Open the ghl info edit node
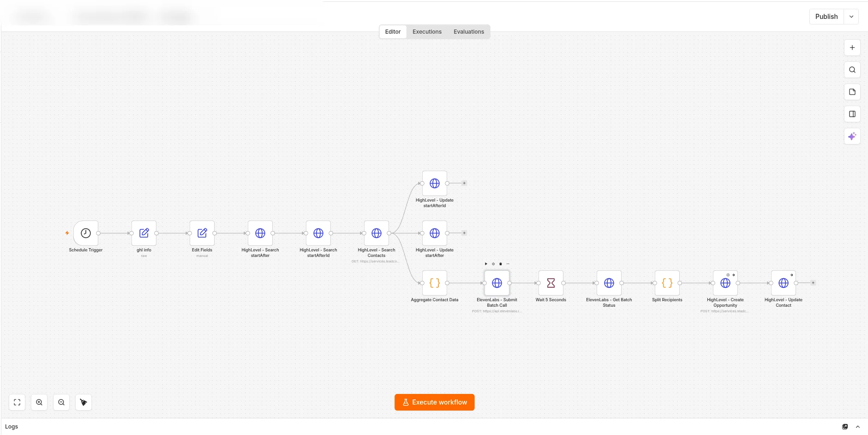The width and height of the screenshot is (868, 435). pyautogui.click(x=144, y=233)
